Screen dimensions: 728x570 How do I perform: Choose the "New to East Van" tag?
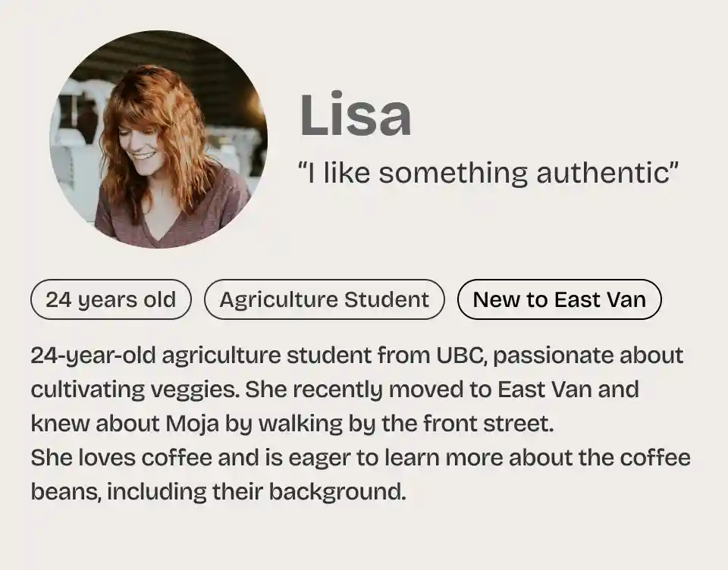[x=559, y=299]
